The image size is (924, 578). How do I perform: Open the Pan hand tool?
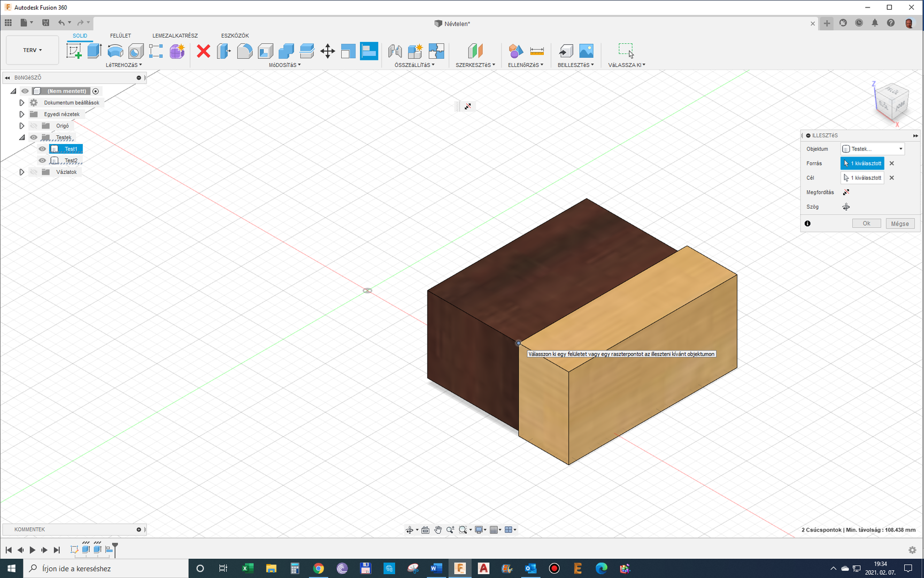pos(438,530)
